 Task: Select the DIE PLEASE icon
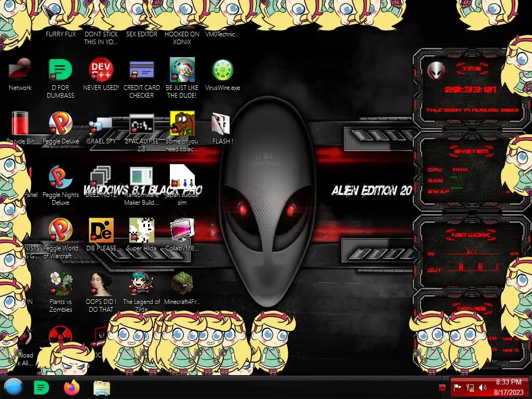pyautogui.click(x=101, y=230)
